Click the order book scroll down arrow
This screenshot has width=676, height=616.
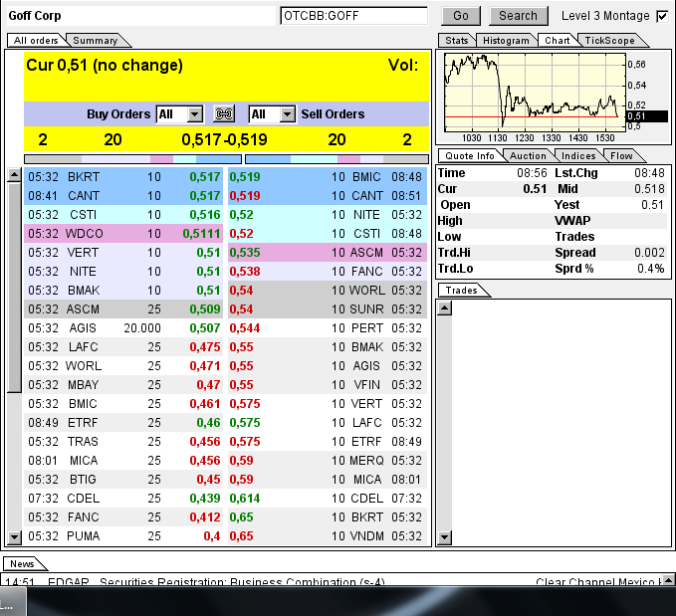[14, 537]
